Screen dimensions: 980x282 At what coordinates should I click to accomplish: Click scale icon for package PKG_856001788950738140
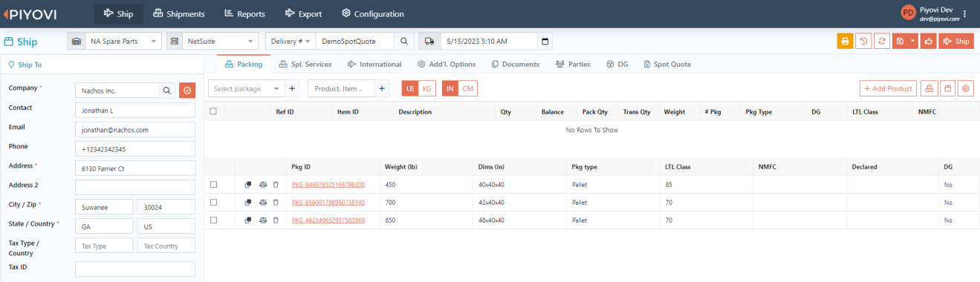(x=263, y=202)
